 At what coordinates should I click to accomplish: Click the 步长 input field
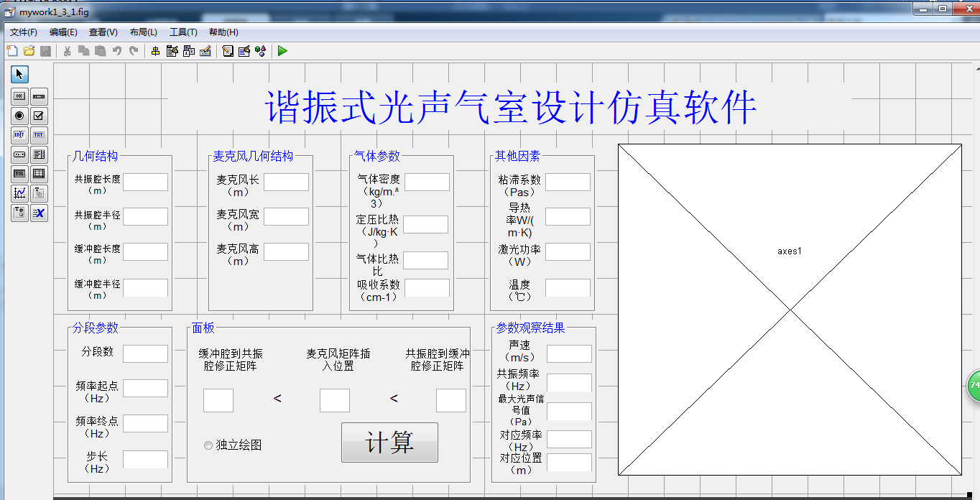(x=145, y=460)
